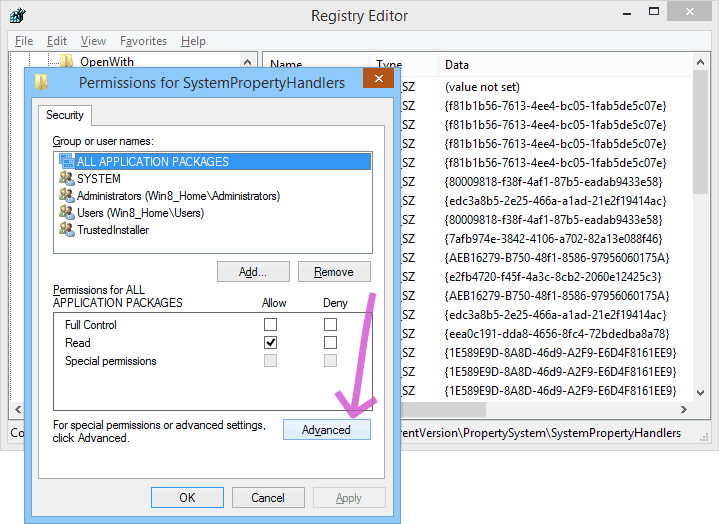Screen dimensions: 719x524
Task: Open the Favorites menu
Action: [143, 41]
